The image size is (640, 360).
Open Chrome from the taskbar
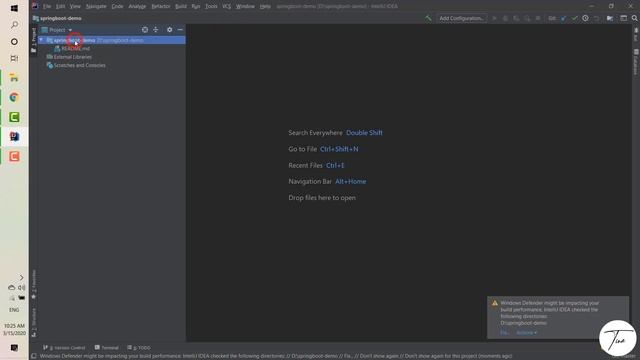point(14,97)
